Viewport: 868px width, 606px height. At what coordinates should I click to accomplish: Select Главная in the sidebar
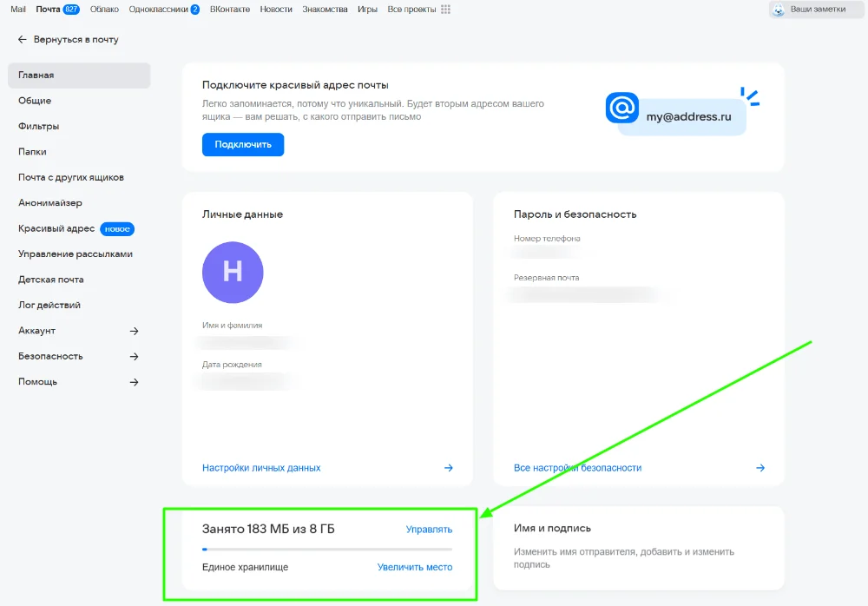[79, 76]
